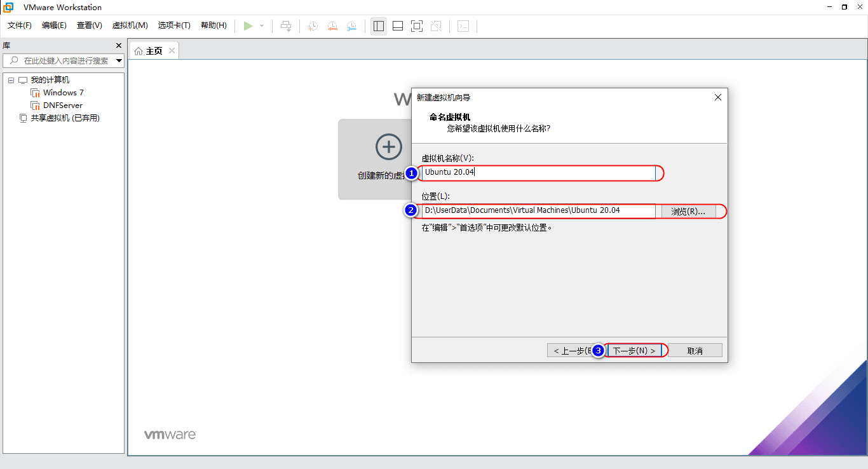Select 我的计算机 in the library tree
The width and height of the screenshot is (868, 469).
point(50,80)
